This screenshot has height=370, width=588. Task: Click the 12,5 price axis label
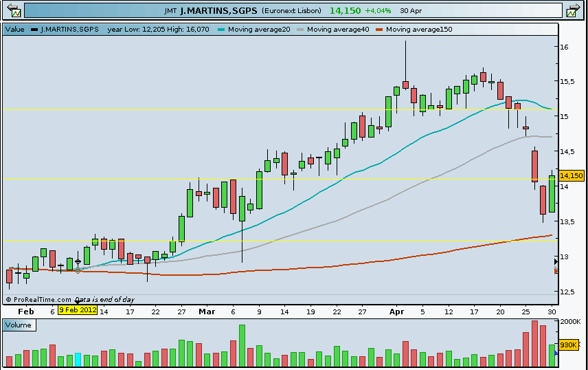567,292
